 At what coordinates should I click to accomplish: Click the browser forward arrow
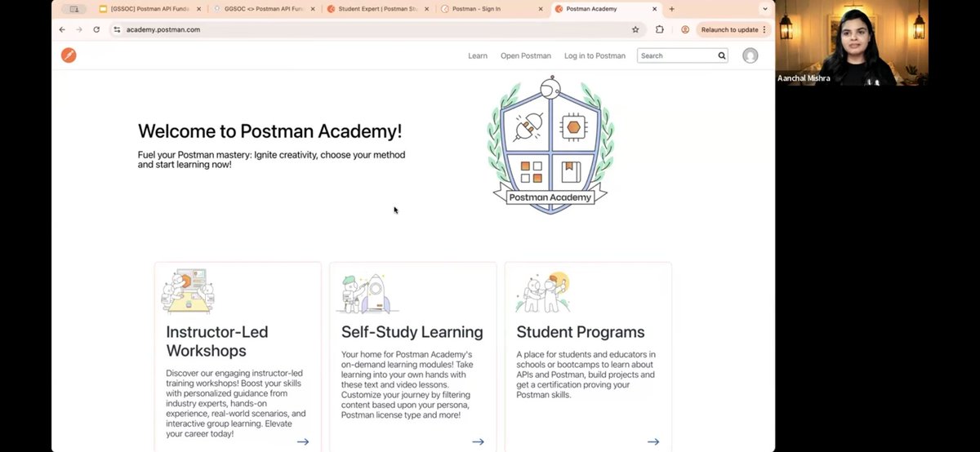pyautogui.click(x=79, y=29)
